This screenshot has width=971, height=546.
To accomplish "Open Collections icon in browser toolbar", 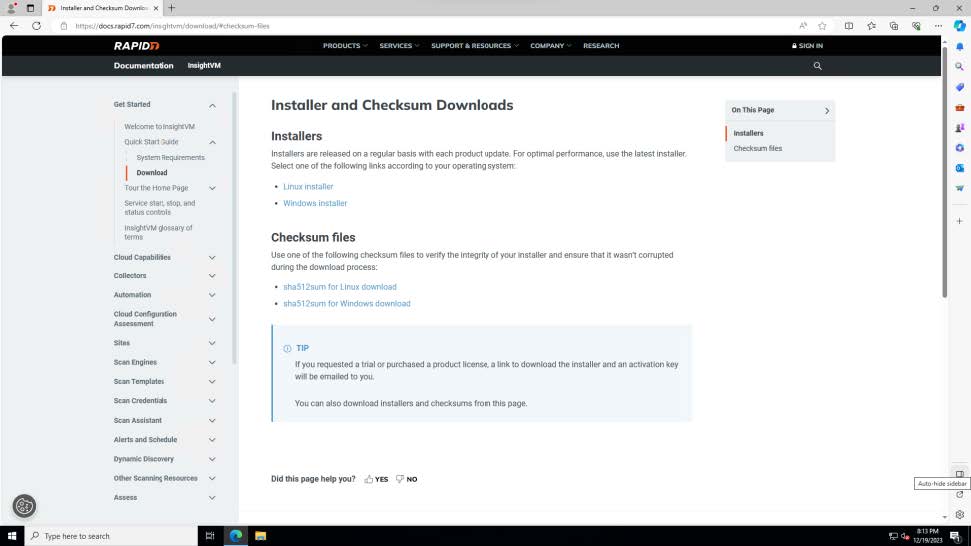I will 894,26.
